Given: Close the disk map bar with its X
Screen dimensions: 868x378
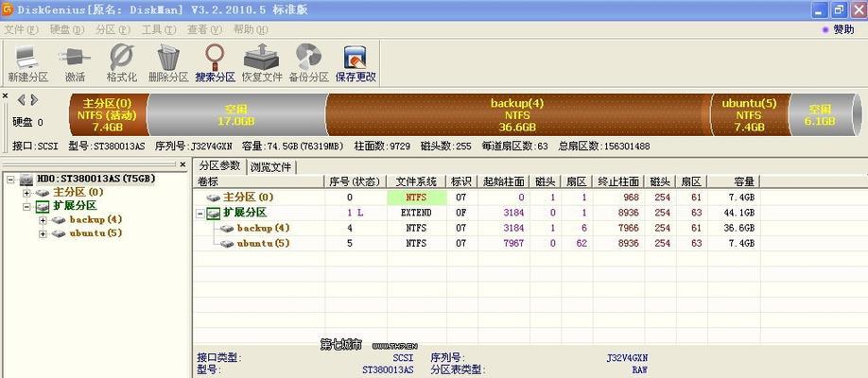Looking at the screenshot, I should pyautogui.click(x=5, y=95).
